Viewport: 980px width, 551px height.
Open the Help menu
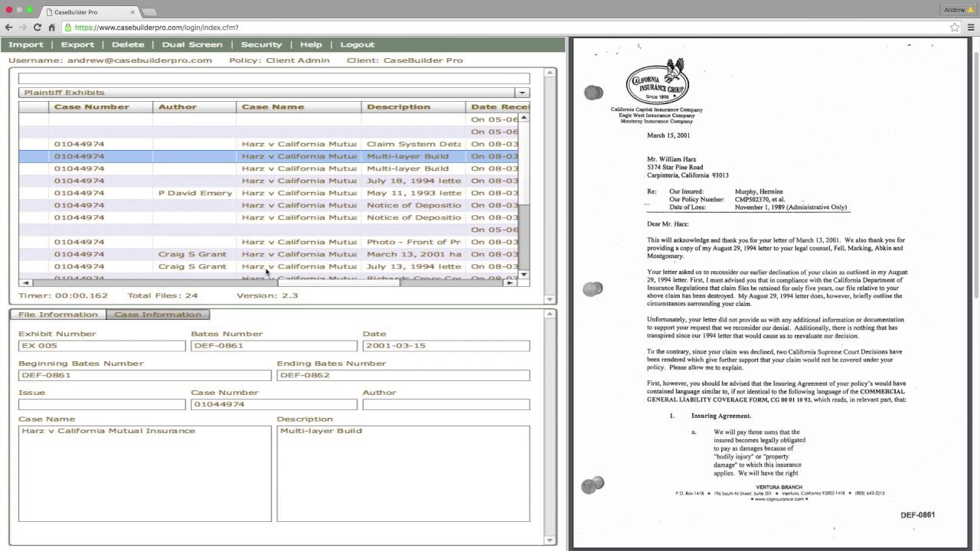[311, 44]
